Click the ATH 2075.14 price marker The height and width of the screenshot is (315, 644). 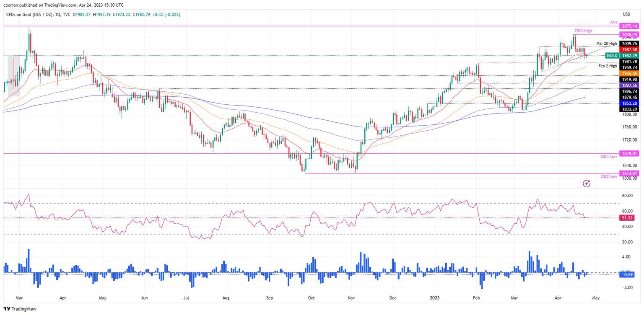629,26
